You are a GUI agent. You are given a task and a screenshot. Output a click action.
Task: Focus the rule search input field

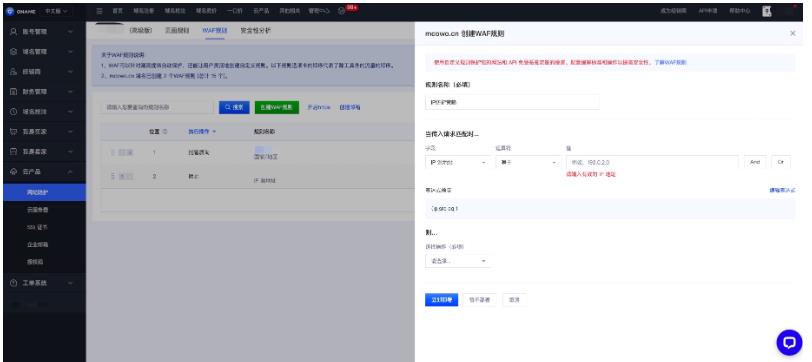pos(157,107)
